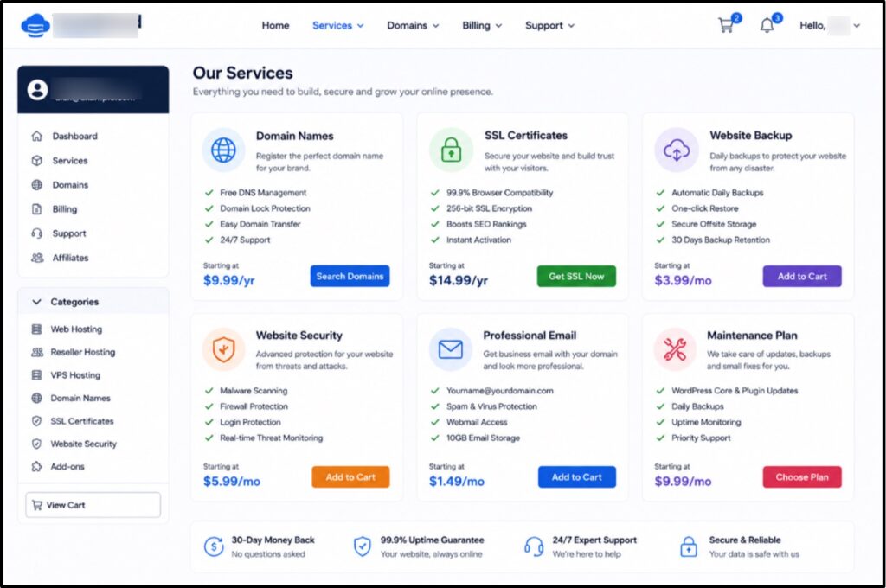The height and width of the screenshot is (588, 886).
Task: Open Support in the sidebar menu
Action: [69, 233]
